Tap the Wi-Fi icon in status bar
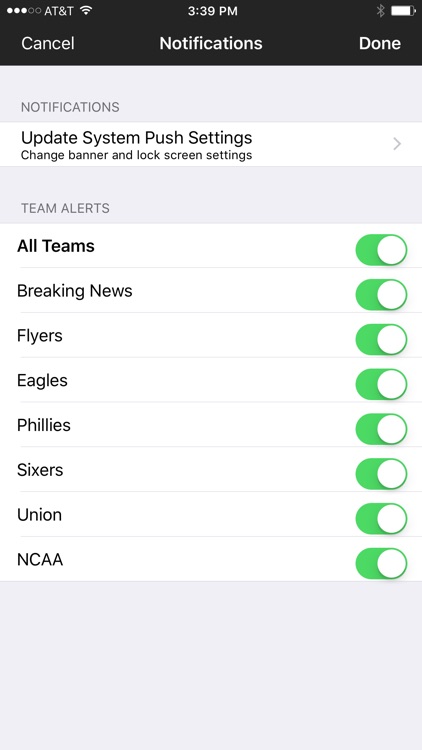The image size is (422, 750). (86, 11)
